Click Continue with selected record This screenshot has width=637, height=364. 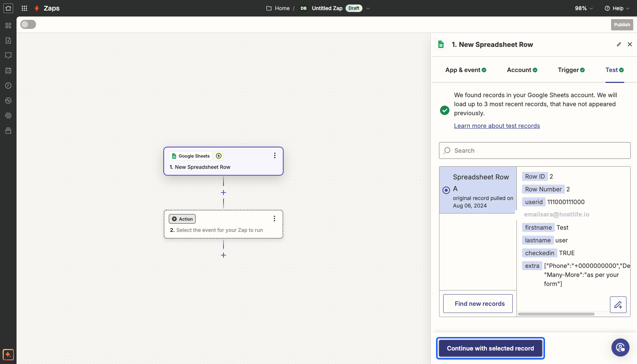click(x=490, y=348)
